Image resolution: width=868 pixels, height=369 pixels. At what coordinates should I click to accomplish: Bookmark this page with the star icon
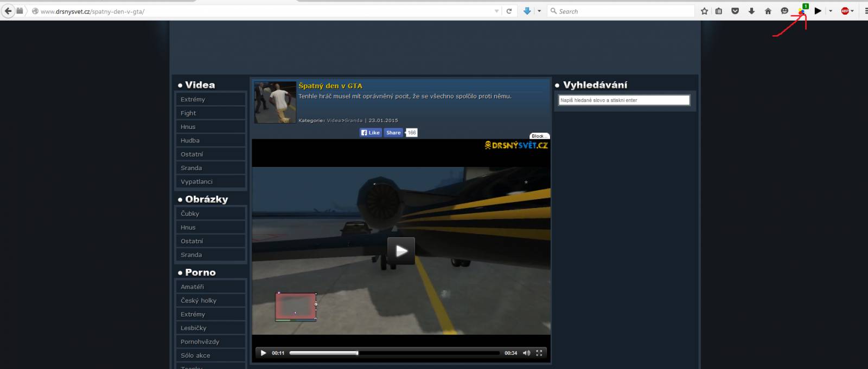click(704, 11)
